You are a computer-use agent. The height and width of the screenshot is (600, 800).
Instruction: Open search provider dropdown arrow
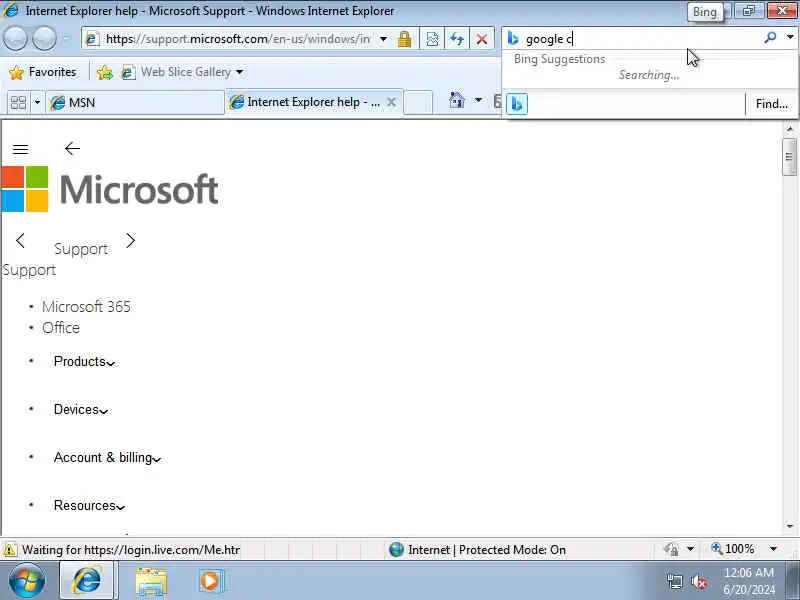790,37
